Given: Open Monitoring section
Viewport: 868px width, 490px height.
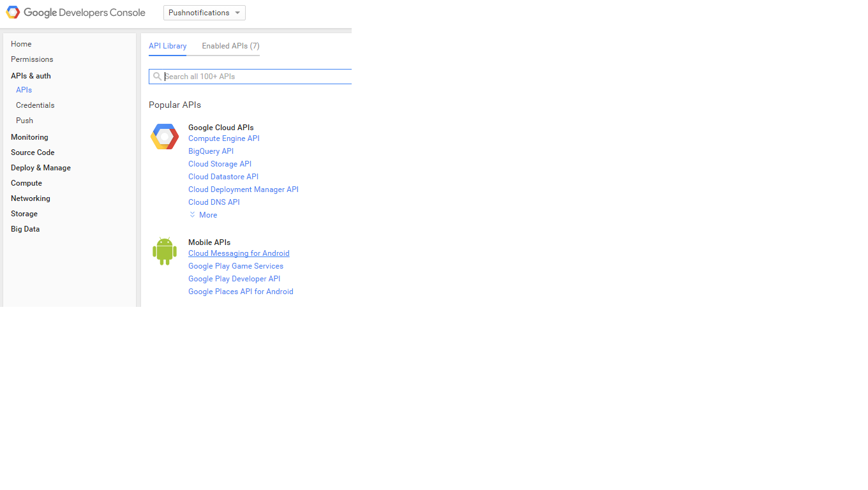Looking at the screenshot, I should click(29, 137).
